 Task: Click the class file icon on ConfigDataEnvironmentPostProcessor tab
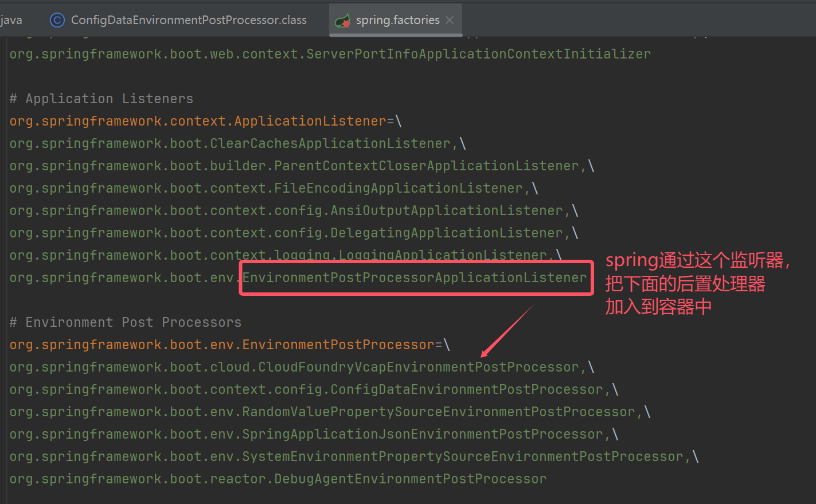pyautogui.click(x=57, y=20)
